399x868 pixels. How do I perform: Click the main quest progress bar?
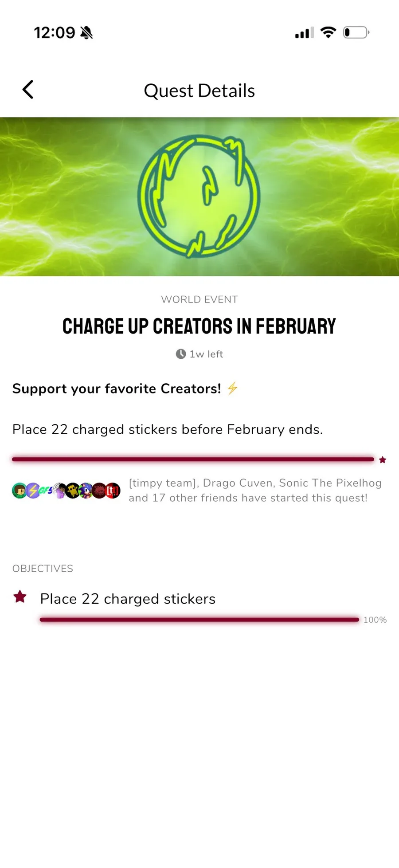tap(193, 460)
